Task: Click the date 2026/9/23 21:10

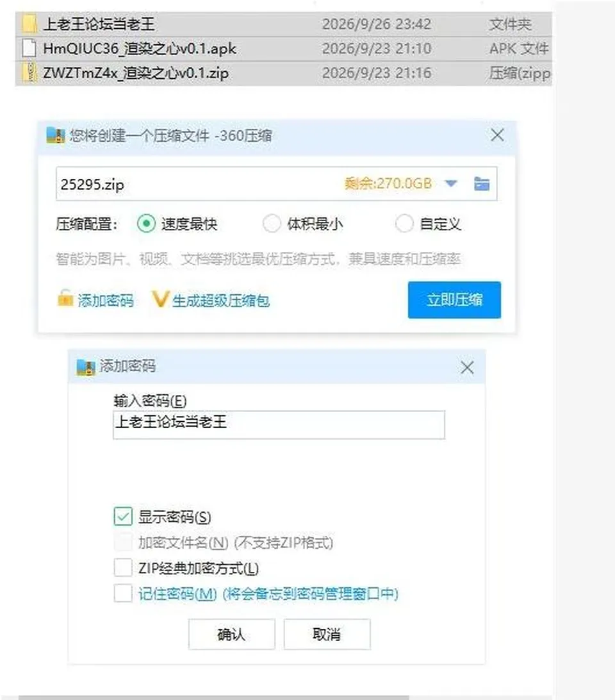Action: (x=377, y=48)
